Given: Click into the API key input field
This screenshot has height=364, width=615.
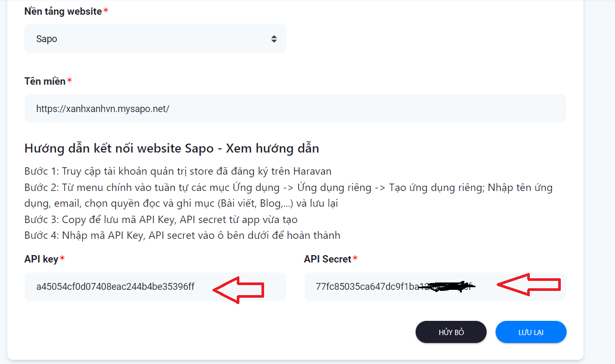Looking at the screenshot, I should 155,287.
